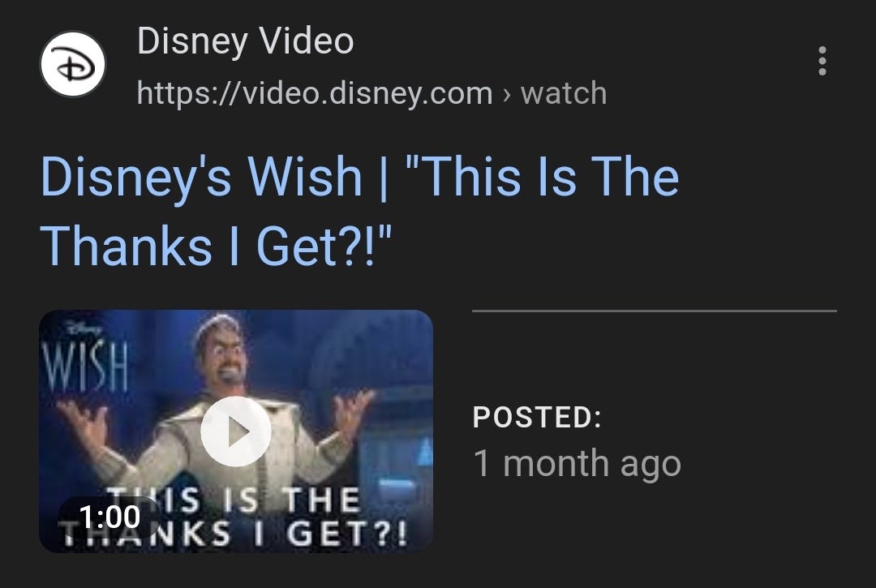This screenshot has height=588, width=876.
Task: Open the three-dot more options menu
Action: point(822,60)
